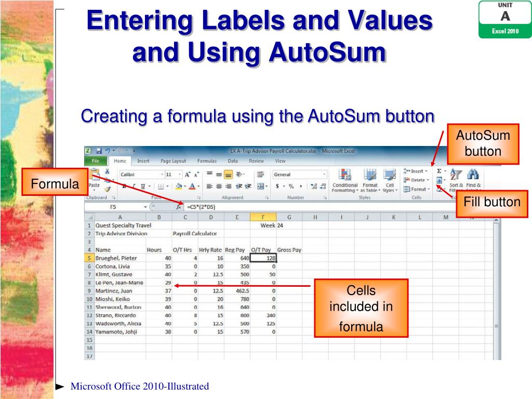Click the Increase Indent icon
The width and height of the screenshot is (532, 399).
[x=248, y=187]
